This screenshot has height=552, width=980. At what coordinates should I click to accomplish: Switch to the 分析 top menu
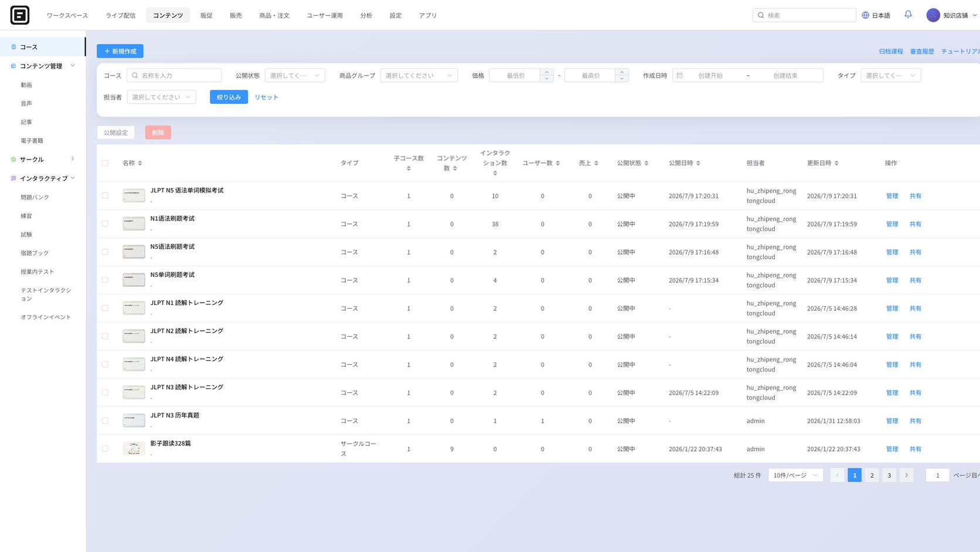366,15
